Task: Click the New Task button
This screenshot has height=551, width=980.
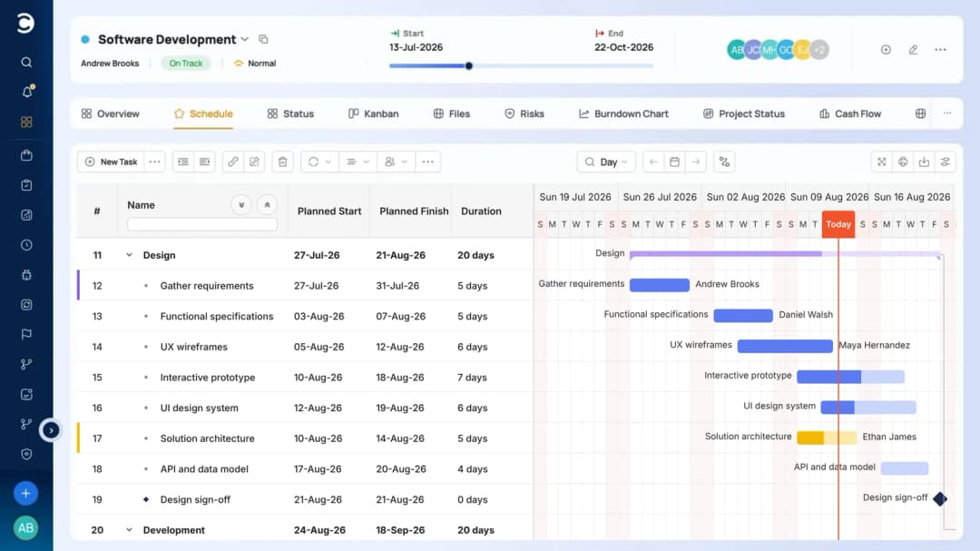Action: [111, 162]
